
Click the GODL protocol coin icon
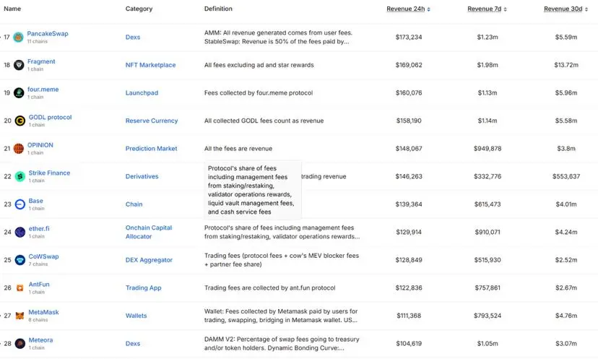19,121
